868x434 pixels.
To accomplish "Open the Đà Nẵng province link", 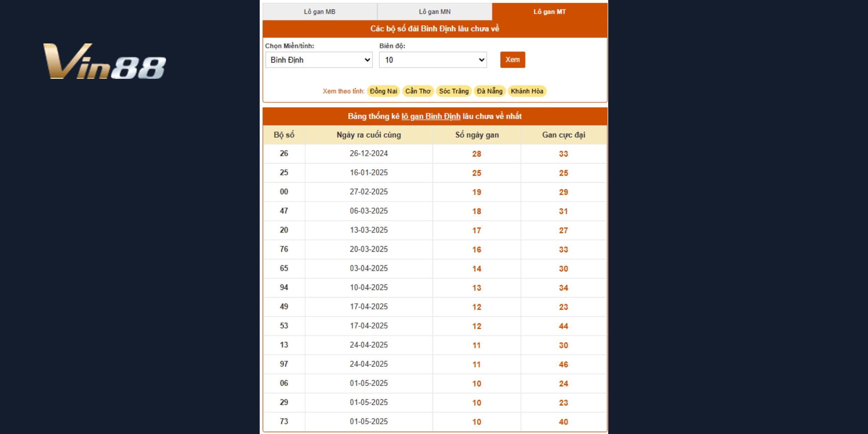I will [x=490, y=91].
